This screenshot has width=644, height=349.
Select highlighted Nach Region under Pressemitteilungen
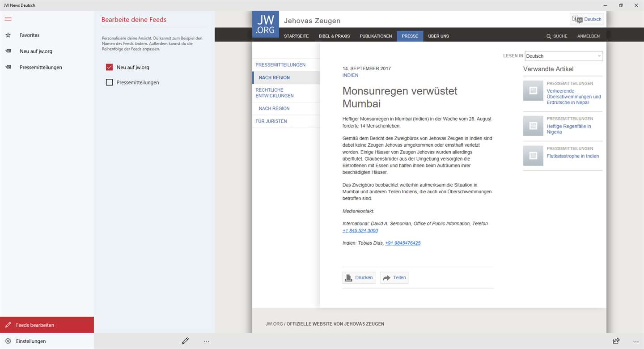point(286,77)
